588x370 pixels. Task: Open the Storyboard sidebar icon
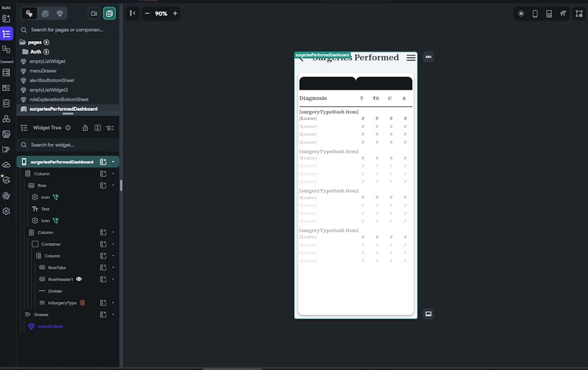(x=6, y=49)
